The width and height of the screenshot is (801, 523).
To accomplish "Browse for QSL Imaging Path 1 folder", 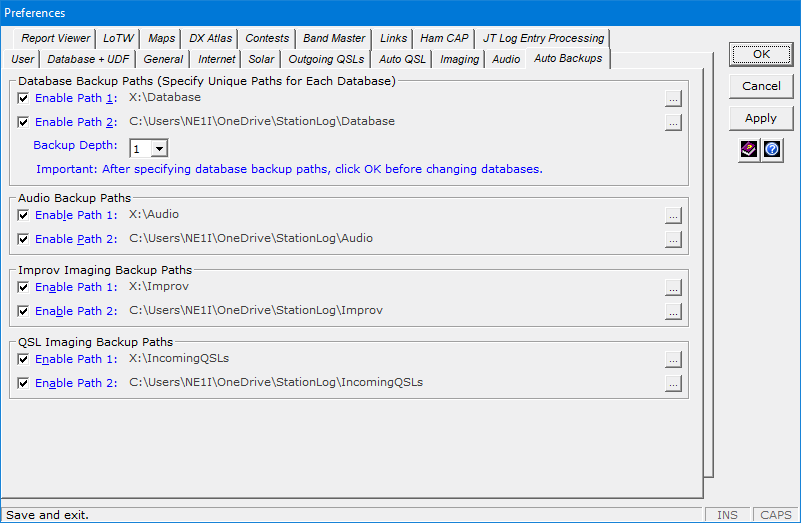I will pyautogui.click(x=673, y=360).
